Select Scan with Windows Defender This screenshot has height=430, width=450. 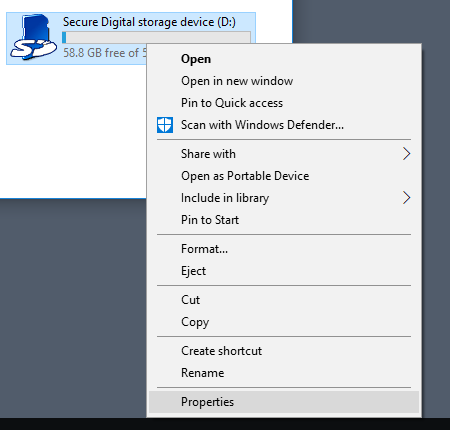[284, 125]
